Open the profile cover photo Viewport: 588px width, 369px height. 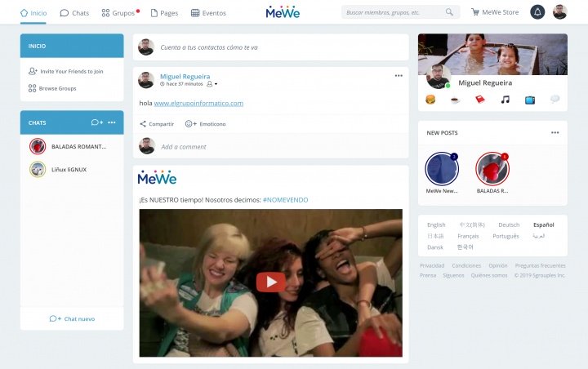(492, 55)
